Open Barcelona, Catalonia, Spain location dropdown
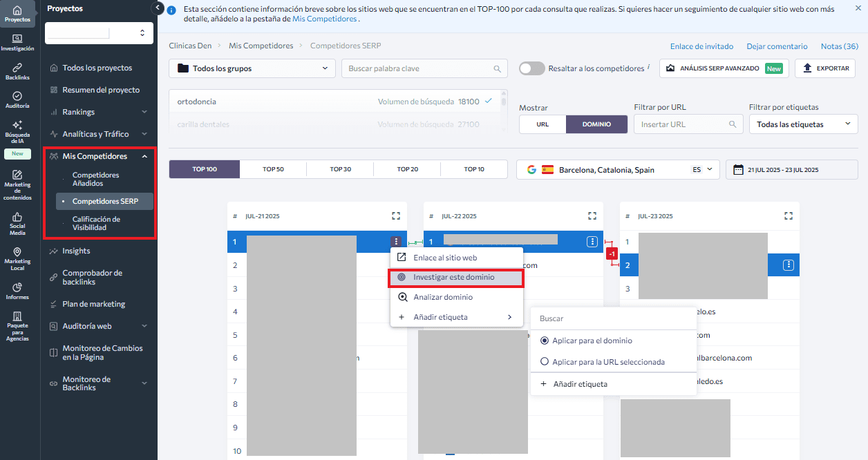 (x=618, y=170)
